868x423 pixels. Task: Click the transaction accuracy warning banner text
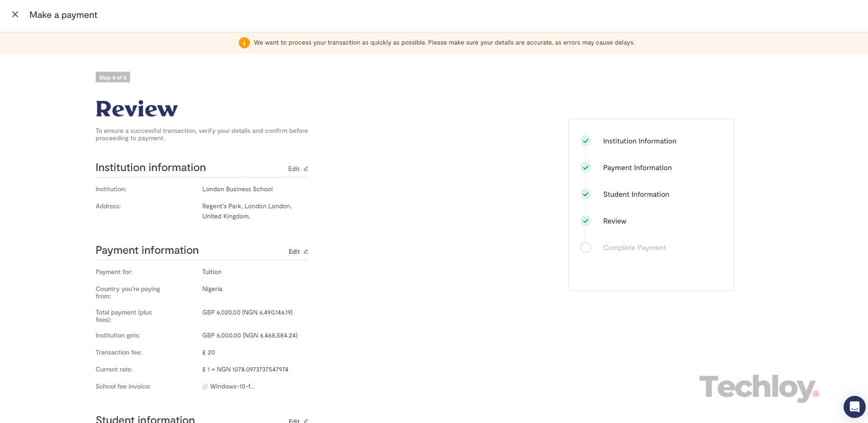[444, 43]
